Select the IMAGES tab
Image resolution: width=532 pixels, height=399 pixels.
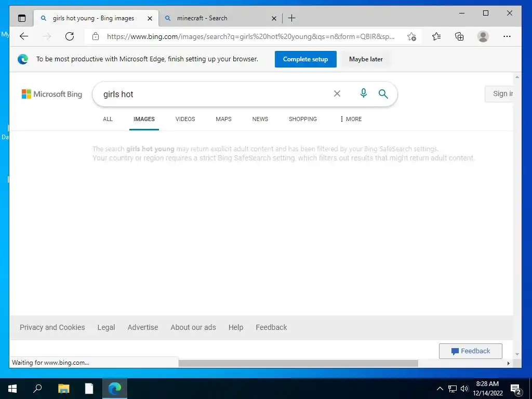[144, 119]
